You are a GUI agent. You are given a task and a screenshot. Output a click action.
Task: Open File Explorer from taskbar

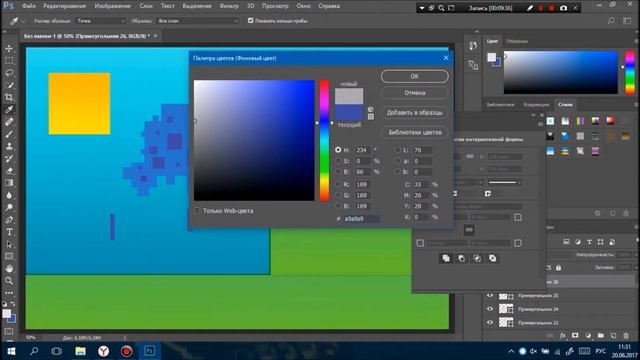point(80,351)
